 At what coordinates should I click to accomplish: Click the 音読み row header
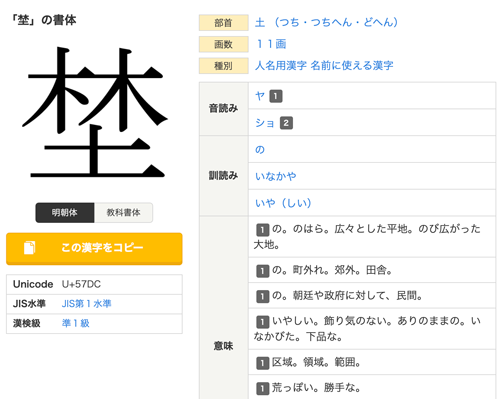click(224, 109)
